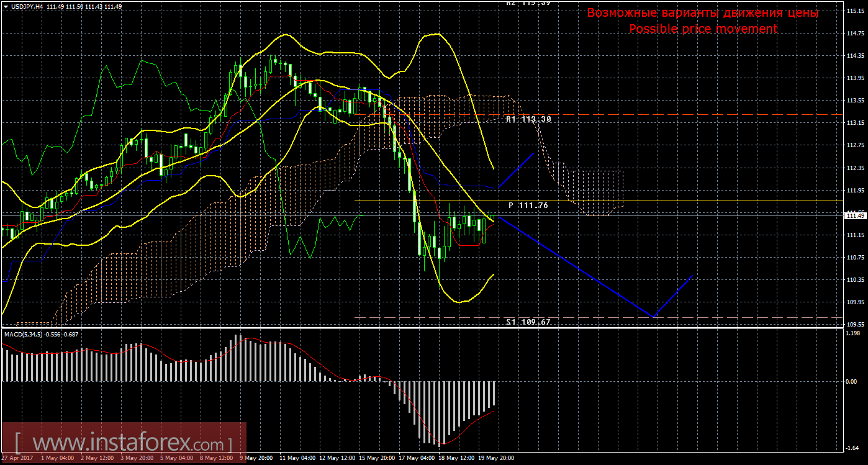Select the S1 109.67 support label

pyautogui.click(x=527, y=322)
